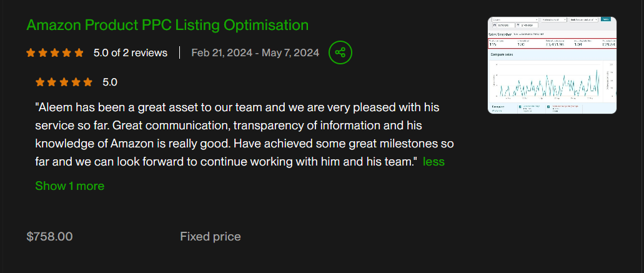Click first star in the overall rating row

(31, 53)
